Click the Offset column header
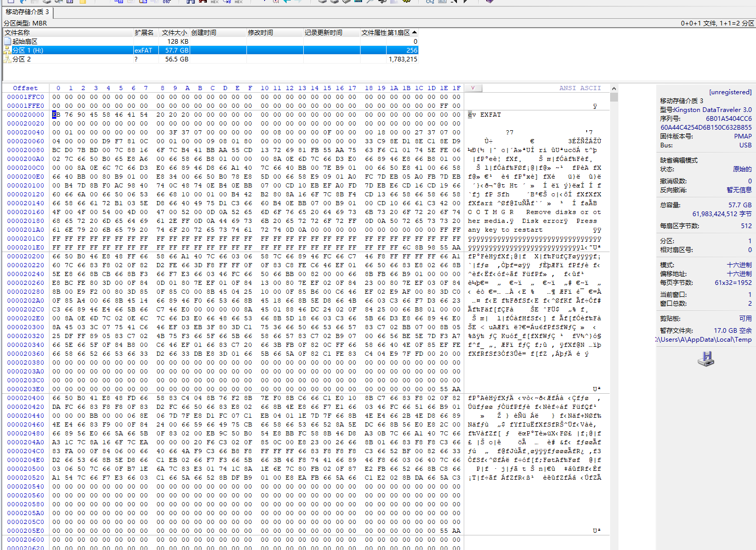Image resolution: width=756 pixels, height=550 pixels. [x=26, y=88]
